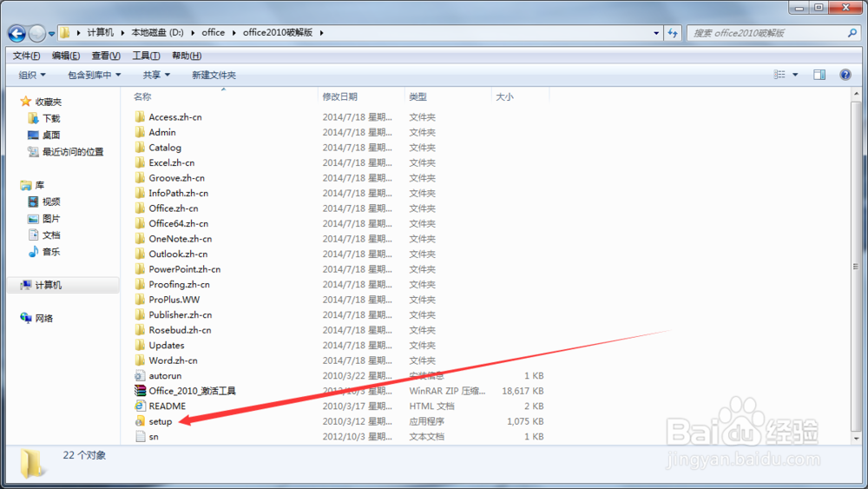Click the 本地磁盘 (D:) breadcrumb

click(157, 33)
